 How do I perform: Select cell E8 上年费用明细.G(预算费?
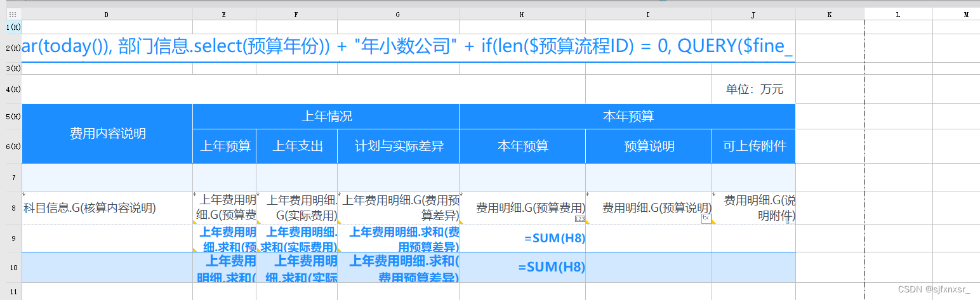click(225, 208)
